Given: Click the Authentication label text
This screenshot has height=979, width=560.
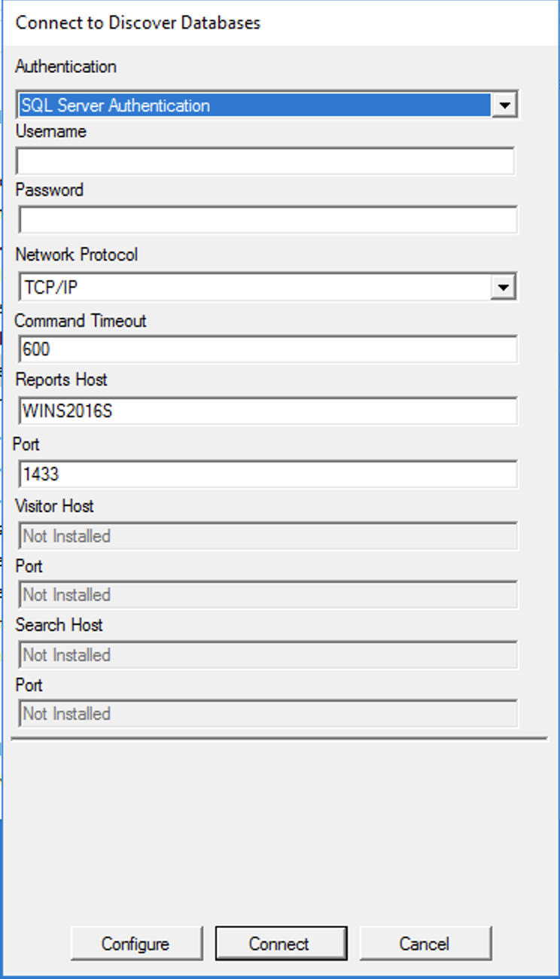Looking at the screenshot, I should (66, 66).
